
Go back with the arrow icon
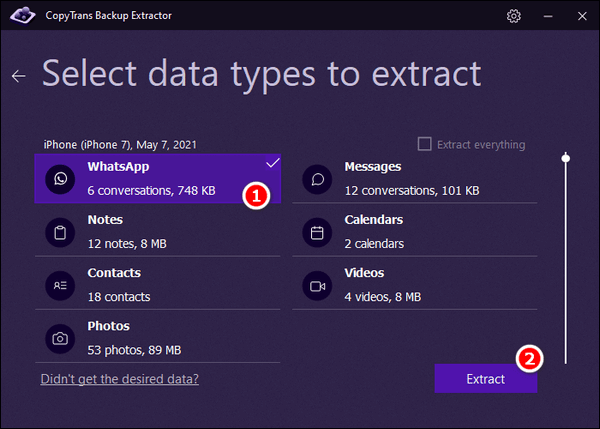point(18,76)
